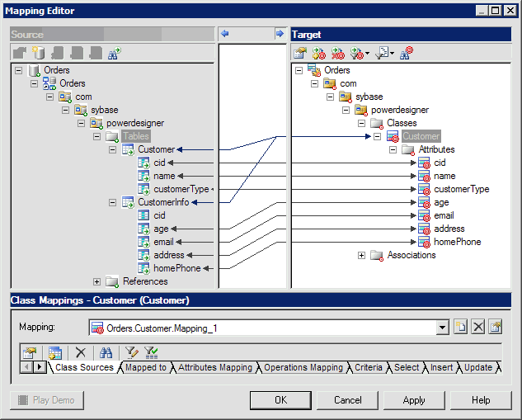This screenshot has height=420, width=522.
Task: Maximize the Mapping Editor window
Action: point(495,11)
